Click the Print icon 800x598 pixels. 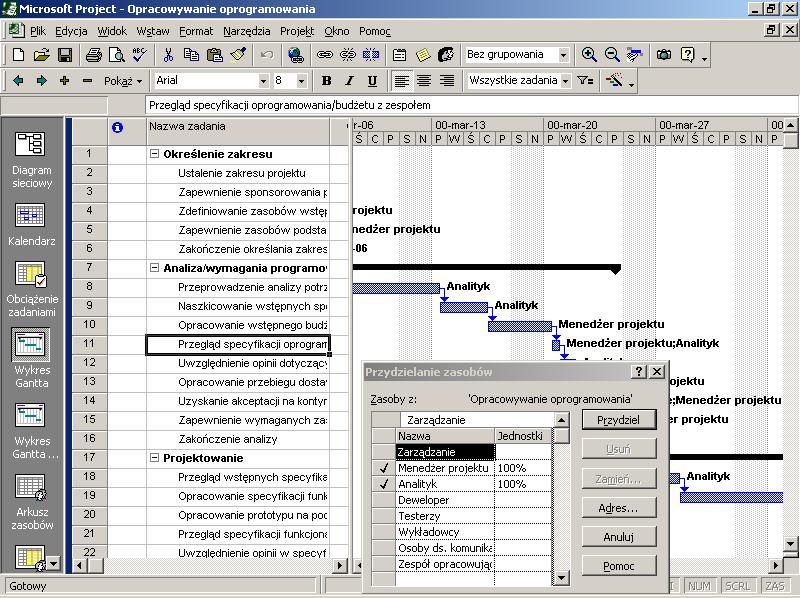point(93,55)
